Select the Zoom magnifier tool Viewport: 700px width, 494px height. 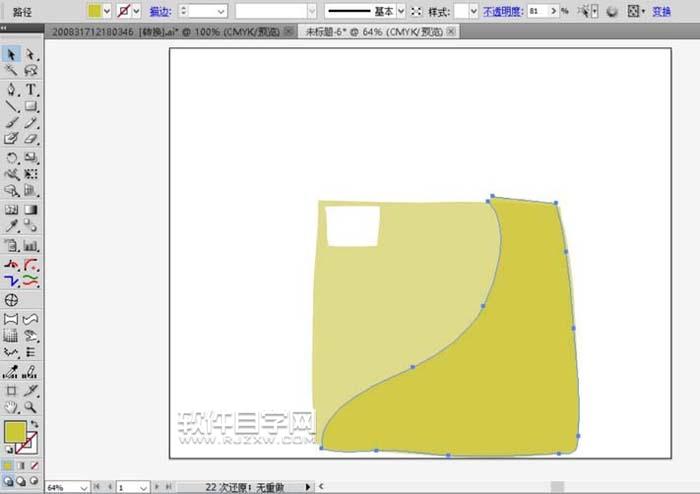pos(31,407)
